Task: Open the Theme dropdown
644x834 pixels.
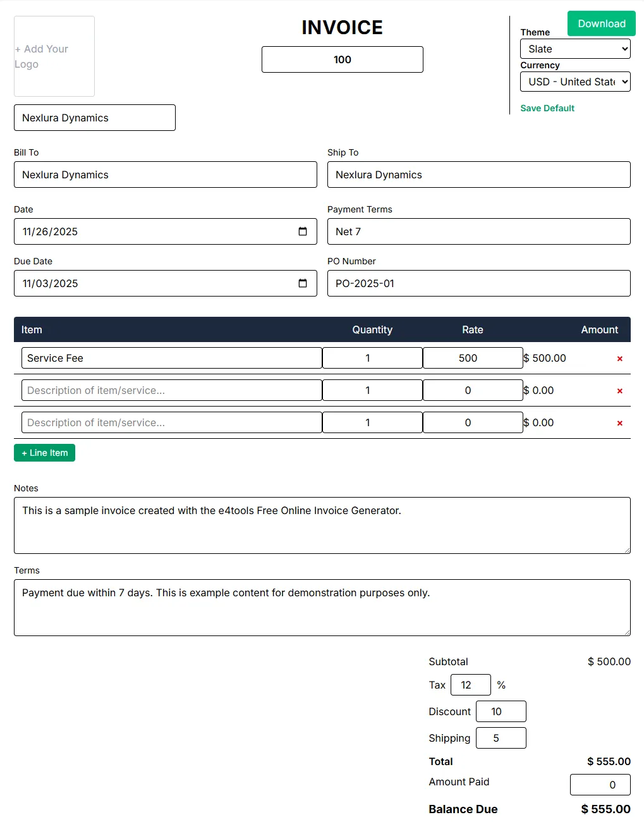Action: [x=574, y=49]
